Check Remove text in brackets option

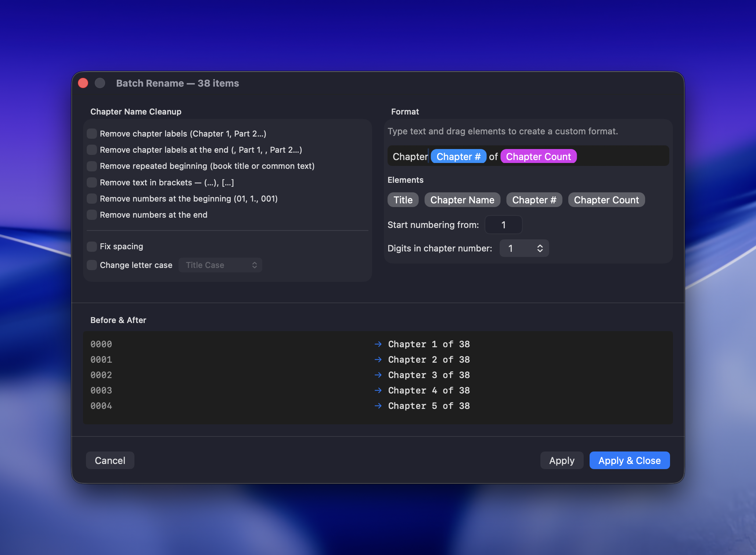(92, 182)
